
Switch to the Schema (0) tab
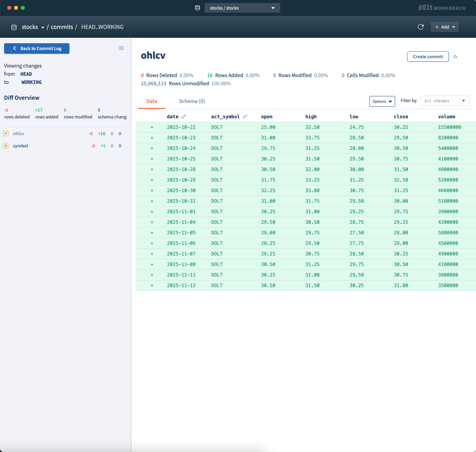[x=192, y=101]
